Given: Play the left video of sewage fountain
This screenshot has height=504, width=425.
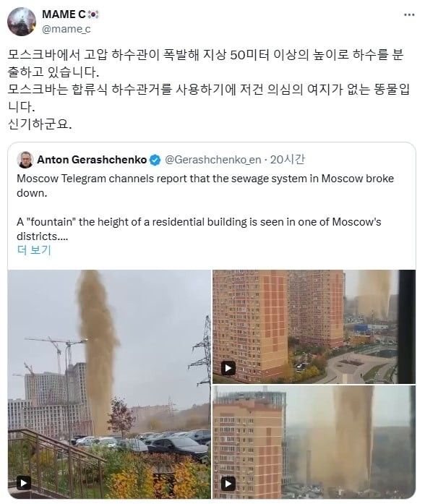Looking at the screenshot, I should tap(24, 483).
